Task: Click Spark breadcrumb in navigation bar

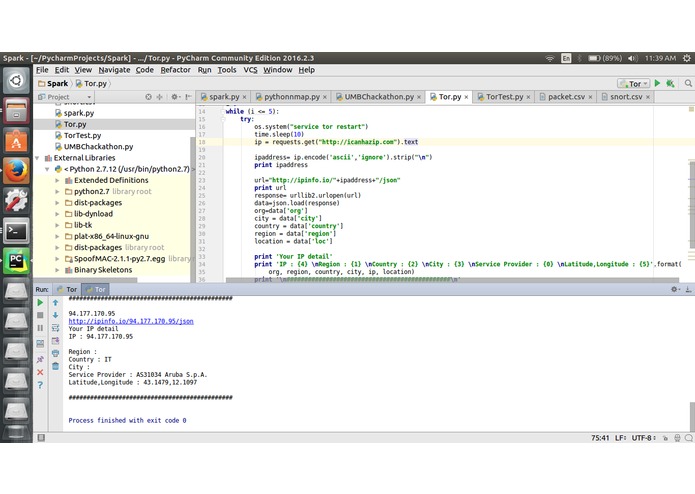Action: (x=53, y=83)
